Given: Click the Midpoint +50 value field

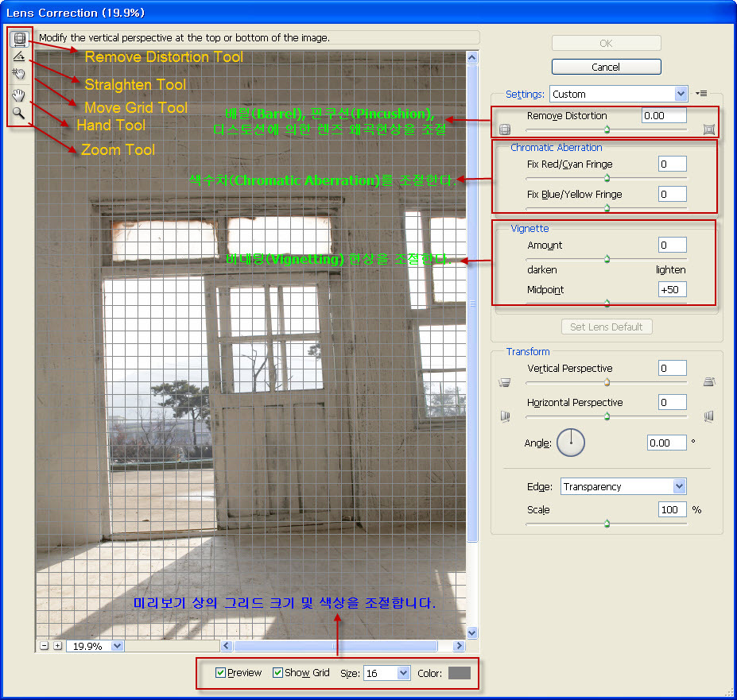Looking at the screenshot, I should [672, 289].
